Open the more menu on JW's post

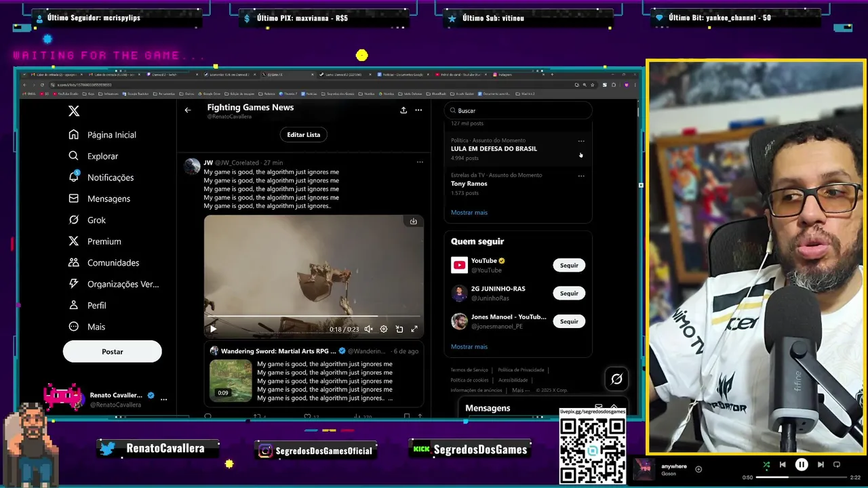[420, 162]
